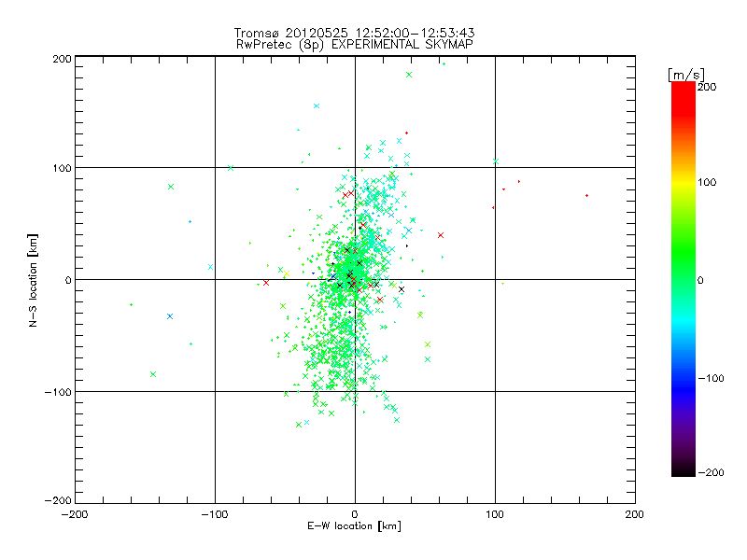Click the lone red dot nearest the plot's right edge
Screen dimensions: 747x560
[x=587, y=196]
